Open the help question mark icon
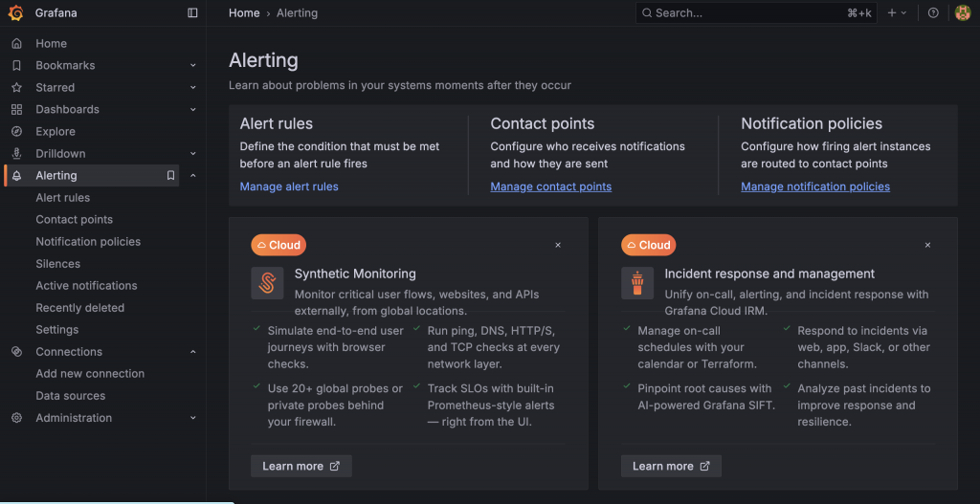This screenshot has height=504, width=980. [x=933, y=13]
